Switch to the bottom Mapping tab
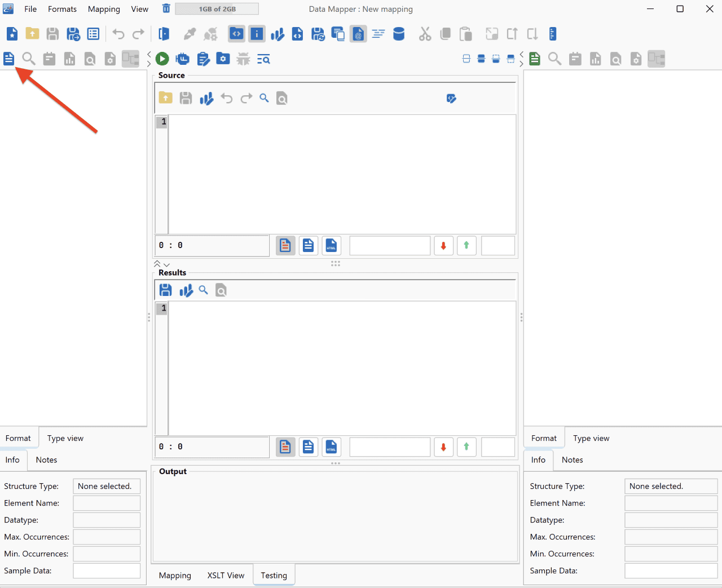This screenshot has height=588, width=722. (x=175, y=576)
